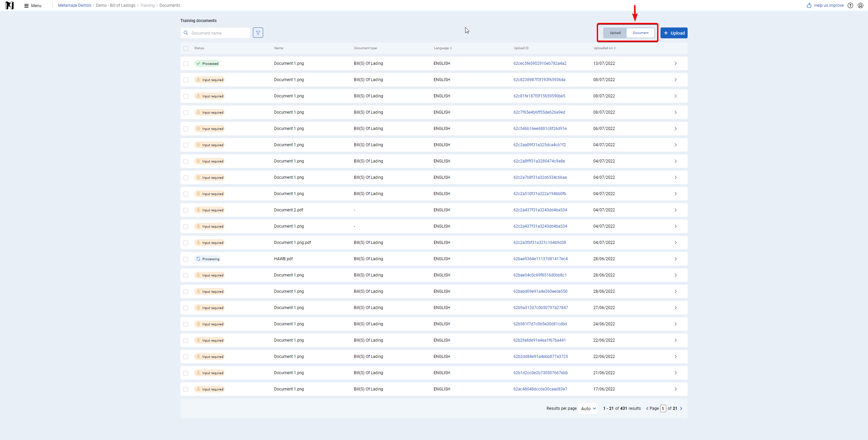Select checkbox of the Processed document row
This screenshot has height=440, width=868.
pos(186,64)
